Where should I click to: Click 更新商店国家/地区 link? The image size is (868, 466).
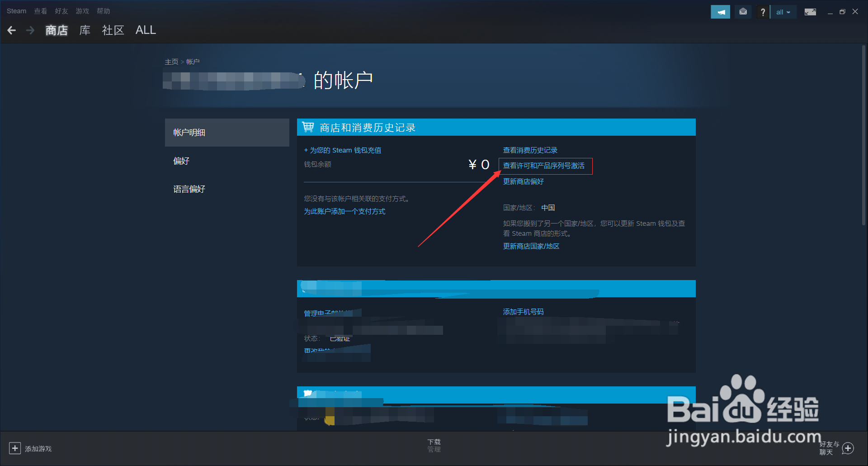point(531,246)
